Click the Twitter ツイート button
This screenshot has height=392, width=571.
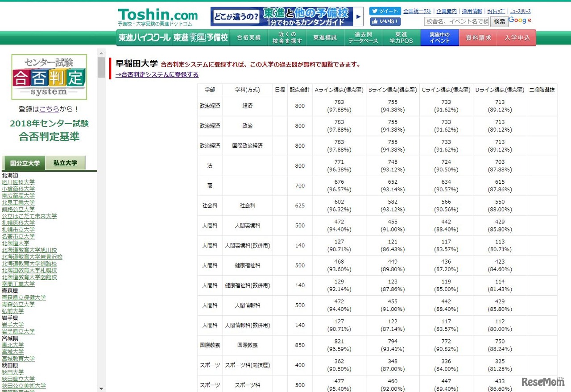point(385,11)
